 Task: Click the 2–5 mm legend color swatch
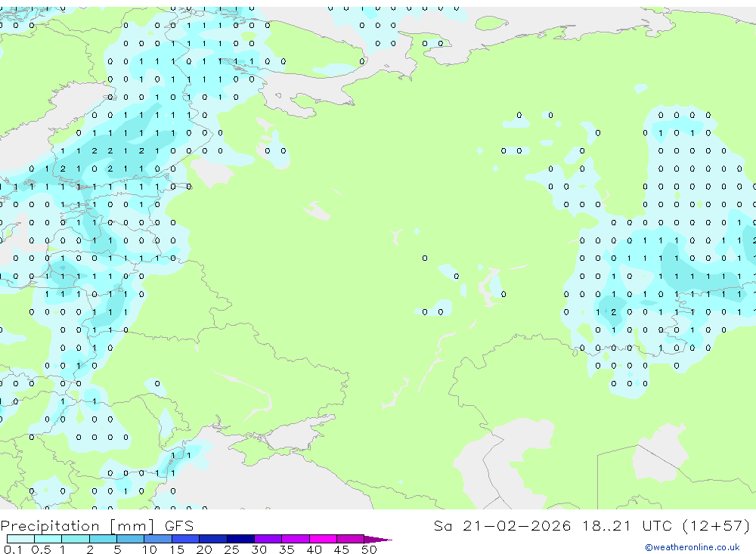point(103,539)
